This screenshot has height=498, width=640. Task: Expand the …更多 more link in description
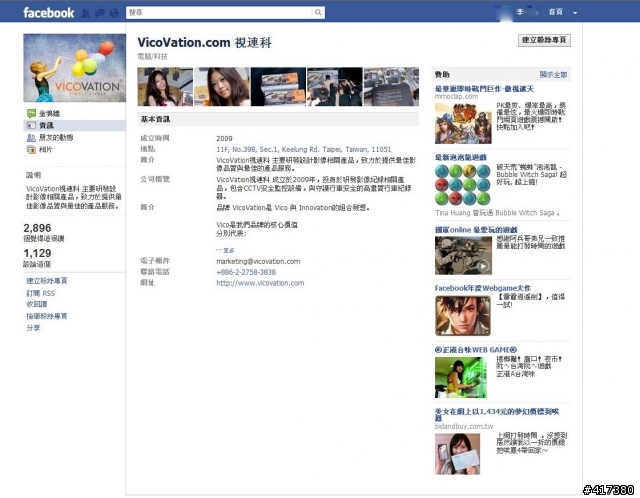pos(225,250)
